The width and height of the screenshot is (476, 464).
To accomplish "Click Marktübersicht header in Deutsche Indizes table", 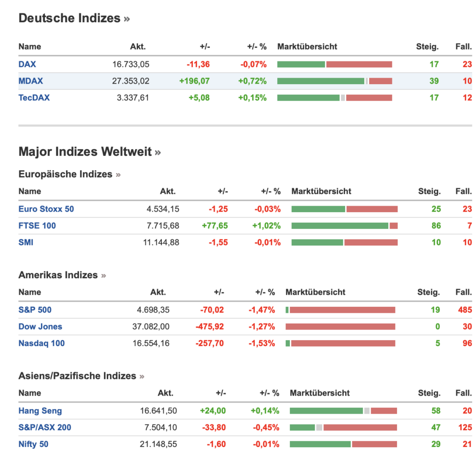I will tap(307, 47).
